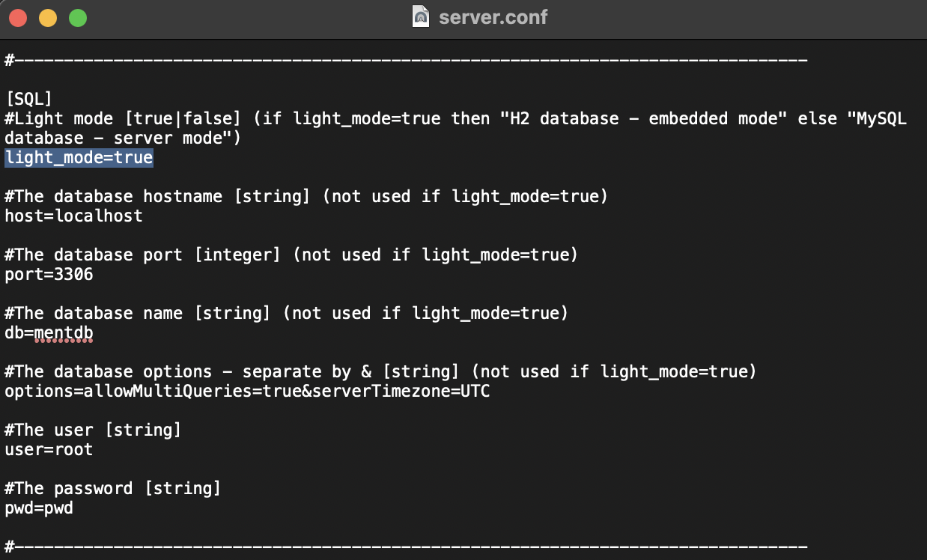The image size is (927, 560).
Task: Place cursor on the [SQL] section header
Action: [28, 99]
